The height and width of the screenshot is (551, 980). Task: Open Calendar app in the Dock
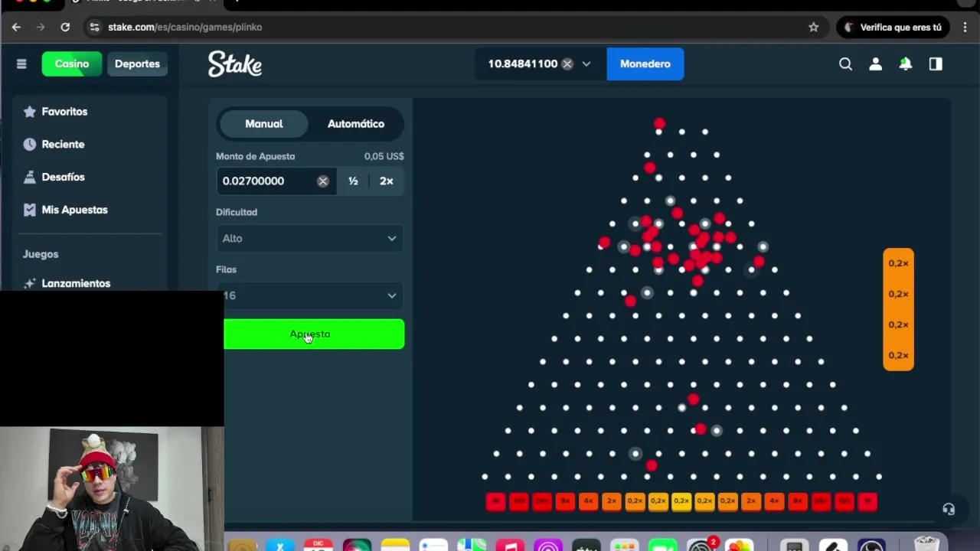[318, 546]
